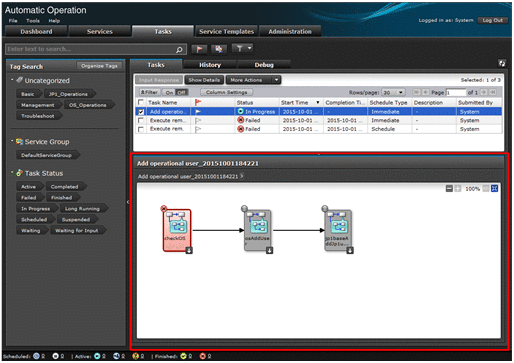This screenshot has height=363, width=514.
Task: Click flag of the Failed Immediate task row
Action: (x=198, y=120)
